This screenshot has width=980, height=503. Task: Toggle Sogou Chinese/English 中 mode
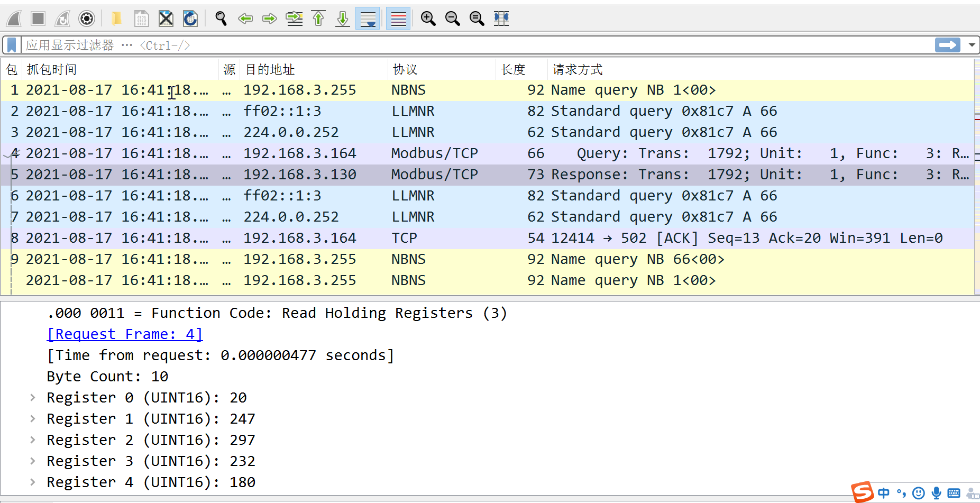click(x=884, y=493)
